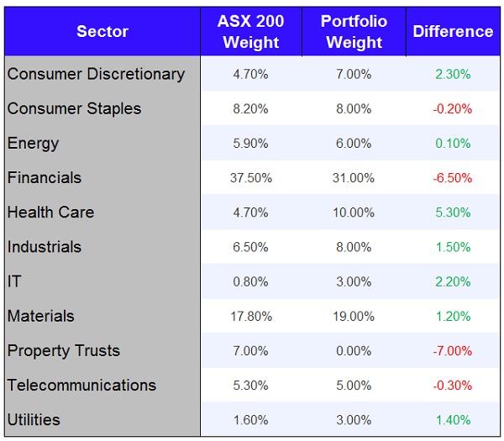The image size is (504, 441).
Task: Click Materials portfolio weight 19.00%
Action: tap(354, 317)
